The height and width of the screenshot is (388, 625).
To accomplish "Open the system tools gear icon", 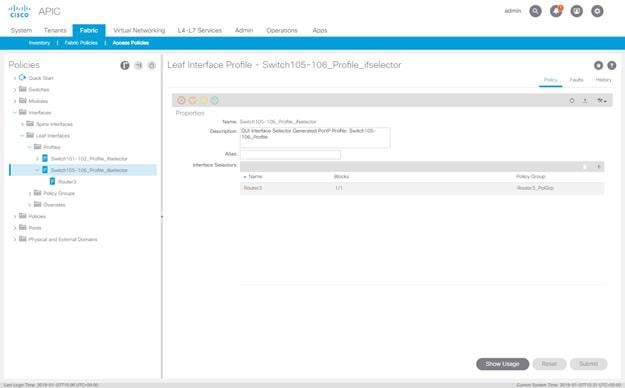I will tap(597, 11).
